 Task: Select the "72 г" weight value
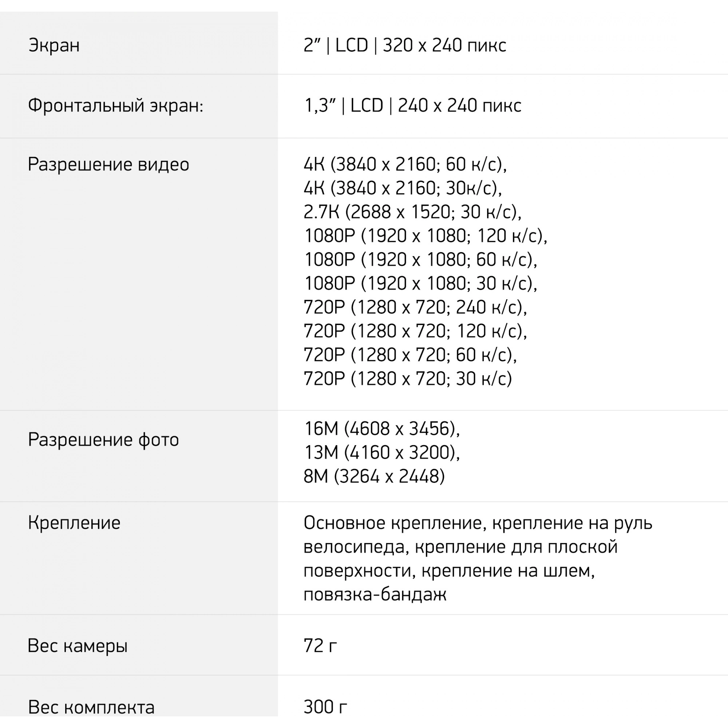point(320,646)
